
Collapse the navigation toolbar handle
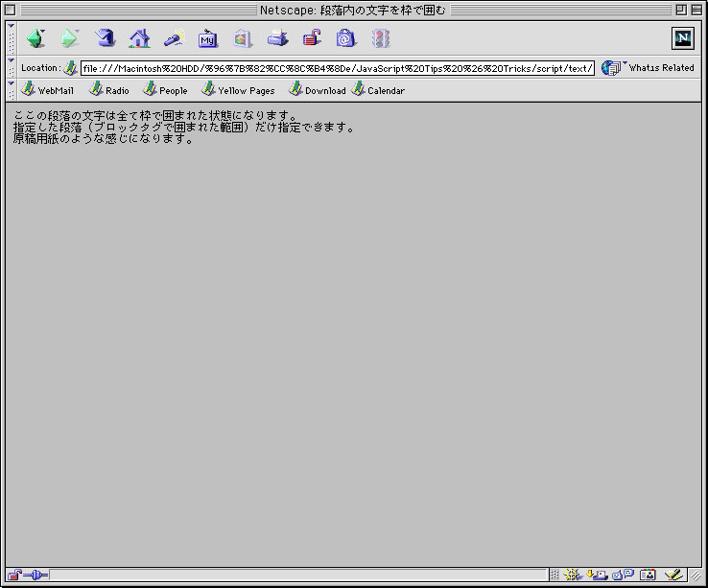12,38
